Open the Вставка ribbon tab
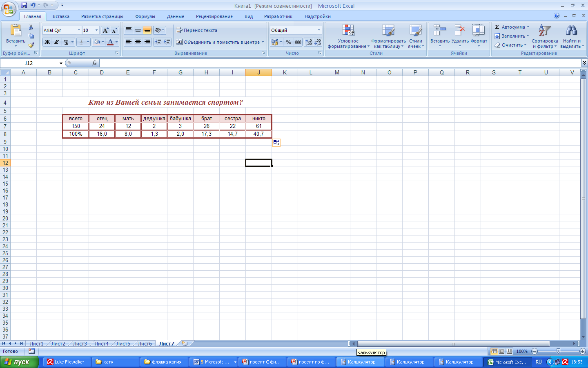 click(61, 16)
